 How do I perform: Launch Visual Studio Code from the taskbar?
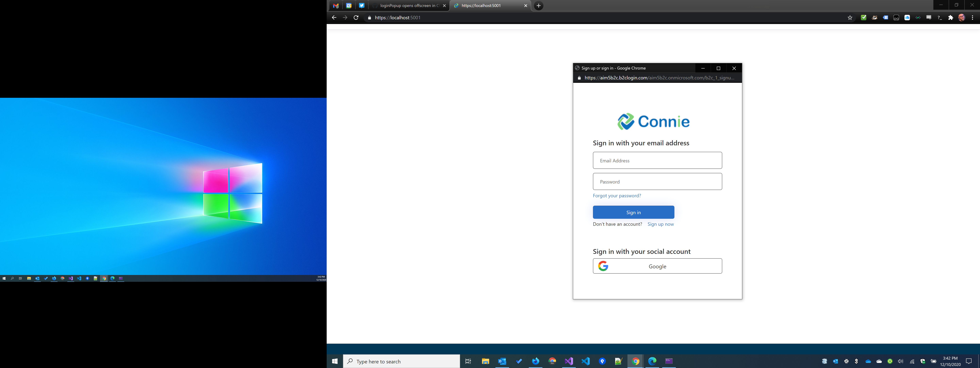tap(585, 361)
